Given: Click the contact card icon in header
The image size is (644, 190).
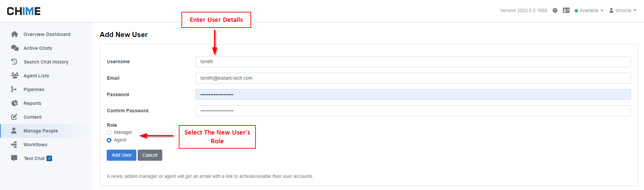Looking at the screenshot, I should pyautogui.click(x=566, y=10).
